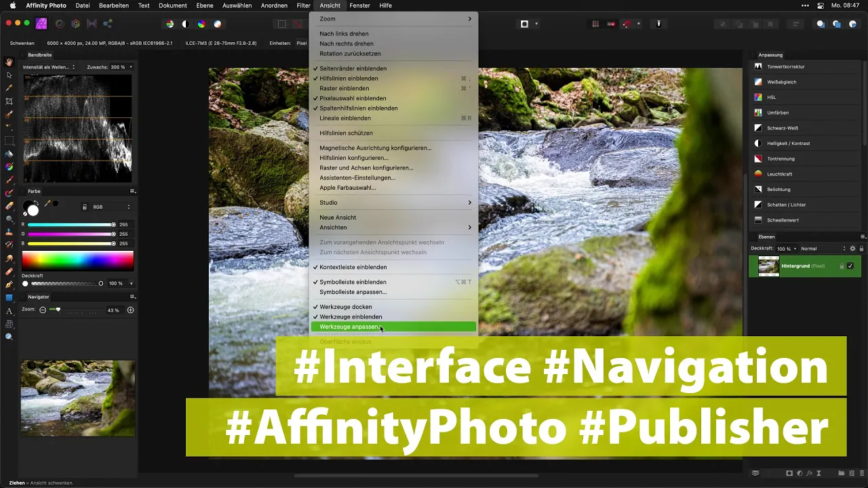
Task: Apply Auto Levels from toolbar
Action: (170, 24)
